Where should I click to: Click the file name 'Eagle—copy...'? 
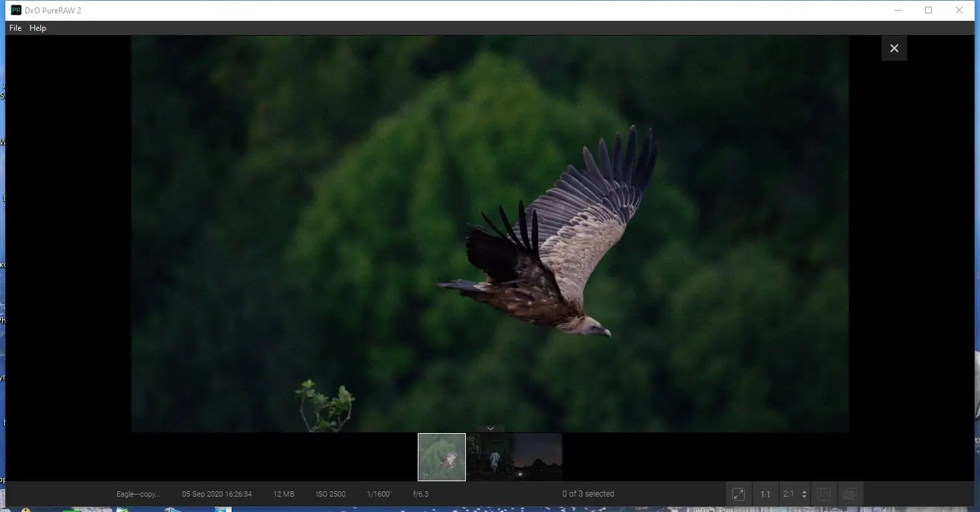coord(139,494)
